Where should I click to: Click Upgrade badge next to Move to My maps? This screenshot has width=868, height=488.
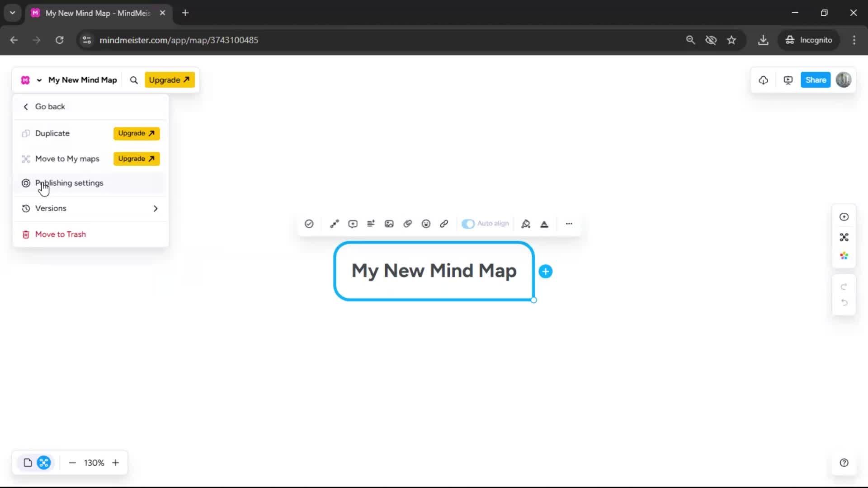tap(137, 159)
